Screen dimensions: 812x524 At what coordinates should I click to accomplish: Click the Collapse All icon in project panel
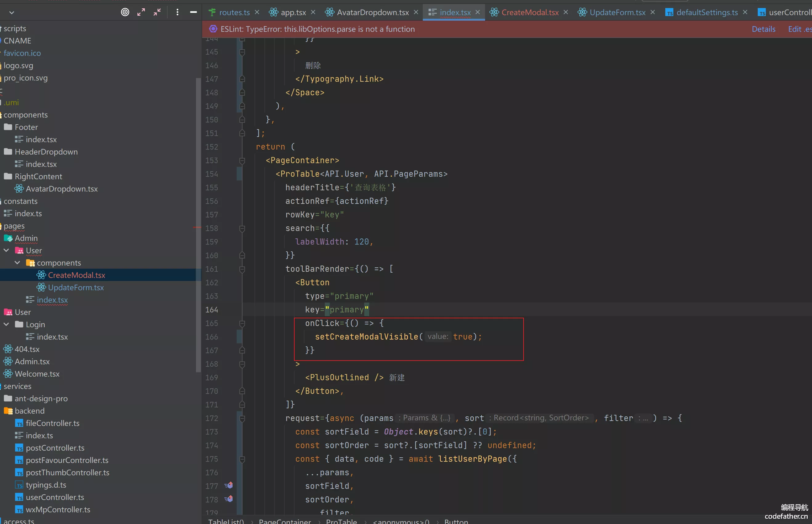pos(157,12)
